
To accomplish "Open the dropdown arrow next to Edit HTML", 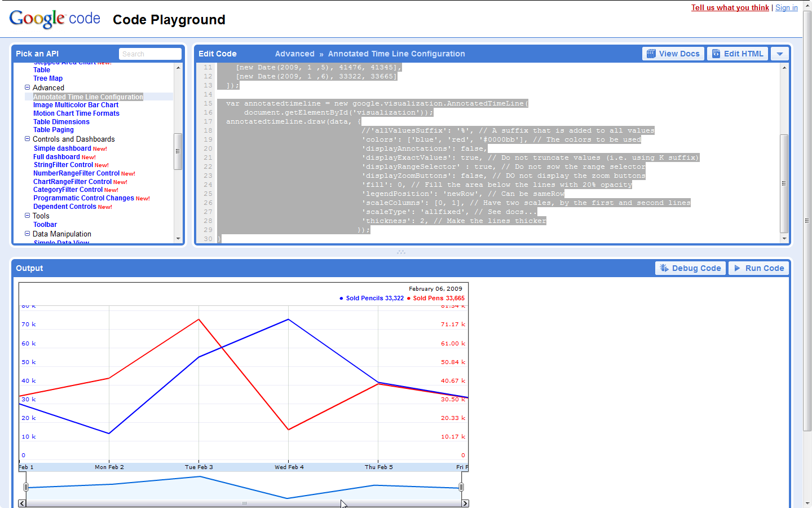I will [780, 54].
